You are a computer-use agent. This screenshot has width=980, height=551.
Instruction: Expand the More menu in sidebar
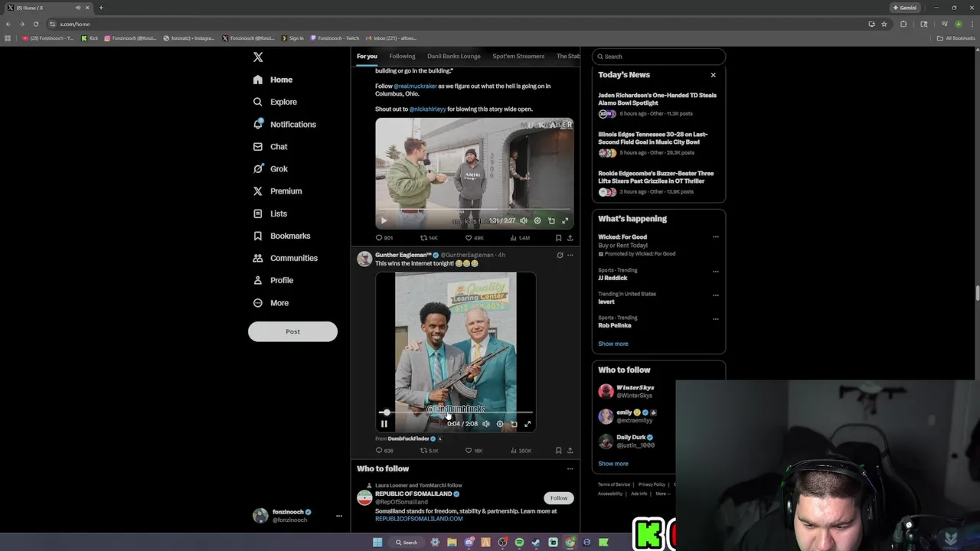[x=270, y=303]
